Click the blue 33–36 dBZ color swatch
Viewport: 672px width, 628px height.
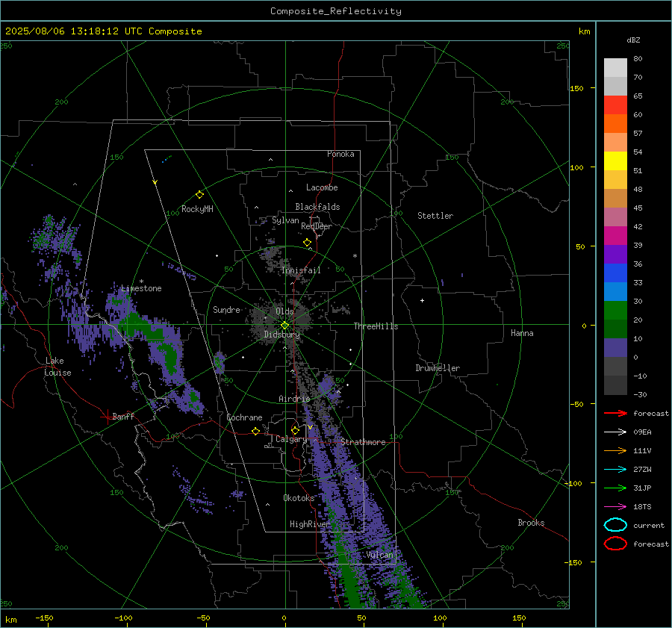pyautogui.click(x=615, y=273)
